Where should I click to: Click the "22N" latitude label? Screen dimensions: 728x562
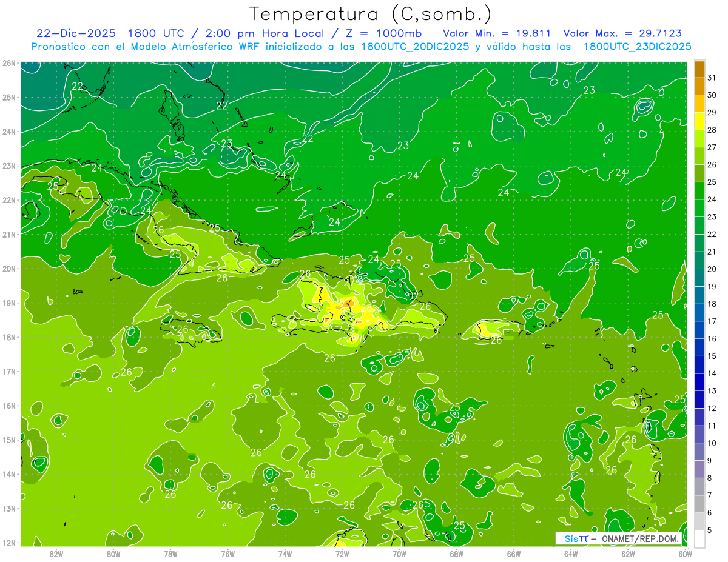pyautogui.click(x=9, y=200)
